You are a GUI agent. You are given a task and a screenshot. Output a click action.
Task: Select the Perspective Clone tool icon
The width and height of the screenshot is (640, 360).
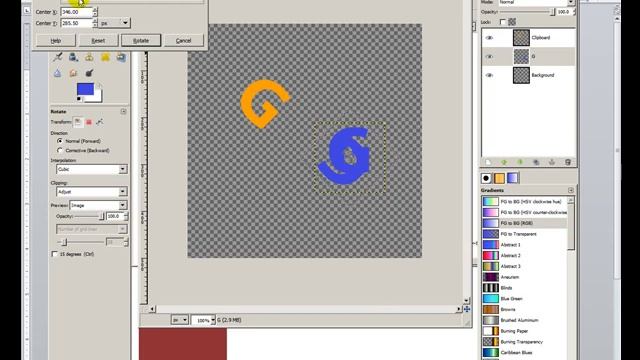[x=121, y=58]
